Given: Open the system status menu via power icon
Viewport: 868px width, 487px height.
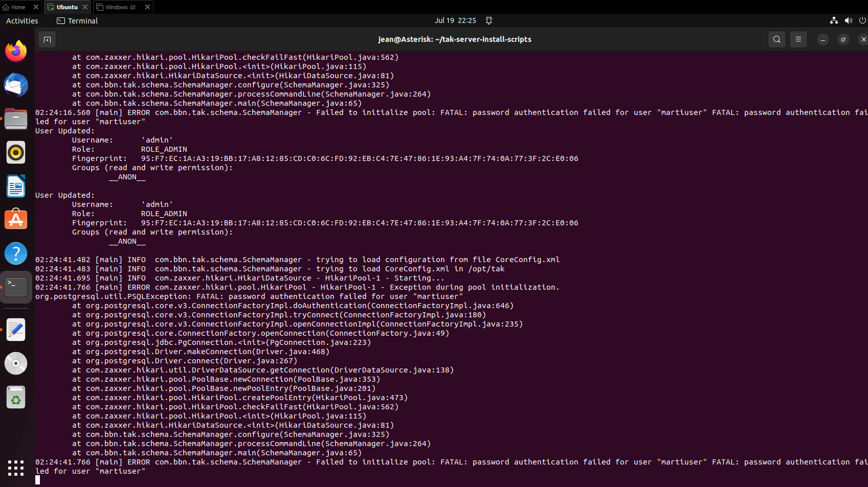Looking at the screenshot, I should point(862,20).
